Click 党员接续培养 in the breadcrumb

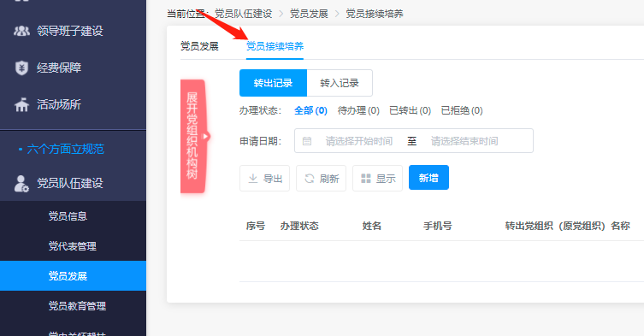click(374, 14)
